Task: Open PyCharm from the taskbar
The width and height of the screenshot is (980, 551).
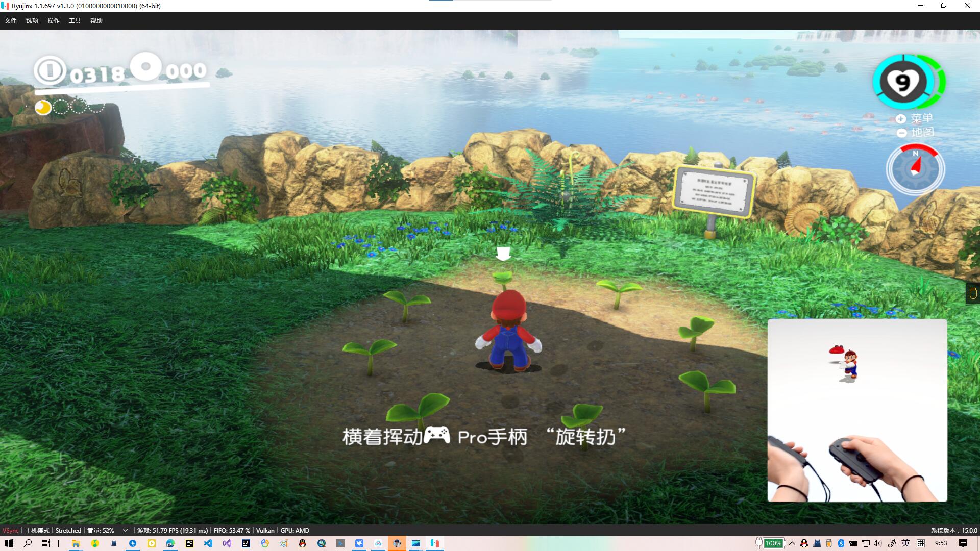Action: (x=189, y=543)
